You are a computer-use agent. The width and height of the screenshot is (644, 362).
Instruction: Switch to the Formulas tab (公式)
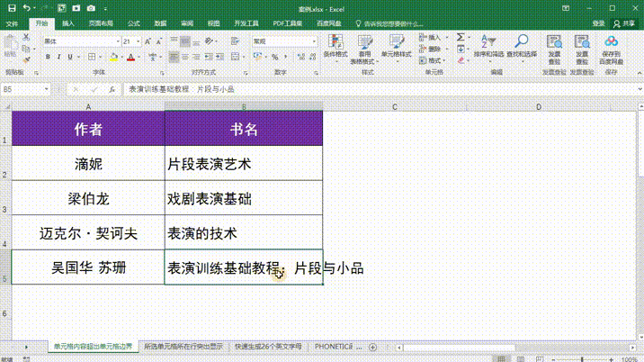click(x=133, y=23)
